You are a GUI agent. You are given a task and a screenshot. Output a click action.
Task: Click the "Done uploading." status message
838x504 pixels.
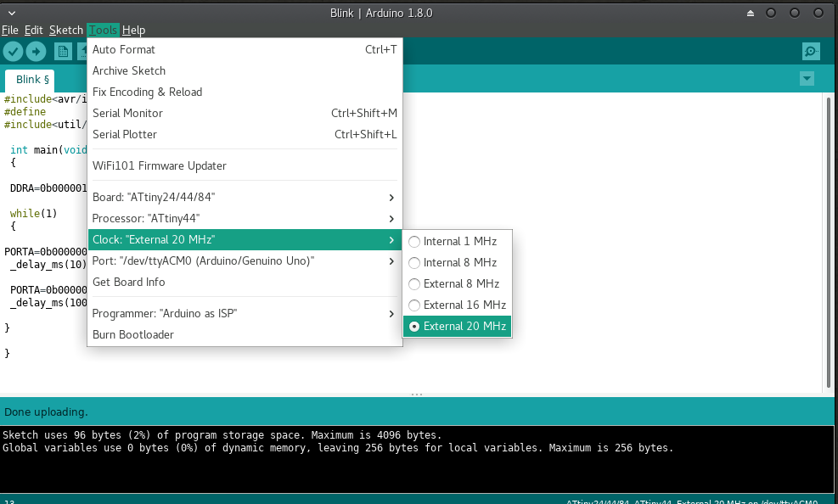point(46,412)
